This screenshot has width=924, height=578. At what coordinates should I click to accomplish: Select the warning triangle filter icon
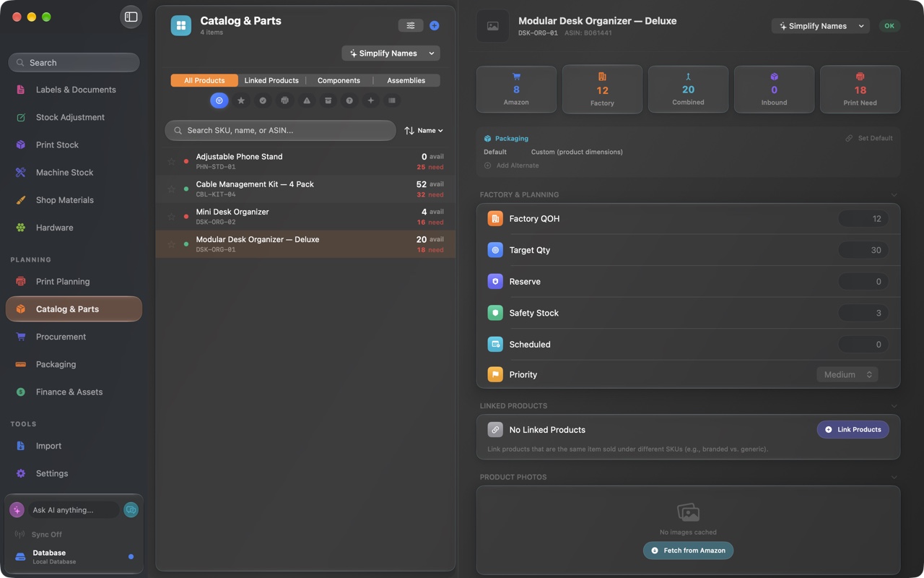pyautogui.click(x=306, y=100)
